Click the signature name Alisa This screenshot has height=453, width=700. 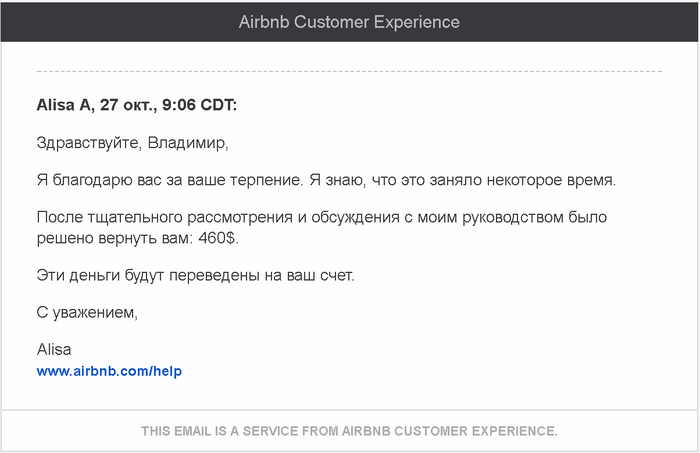tap(54, 350)
